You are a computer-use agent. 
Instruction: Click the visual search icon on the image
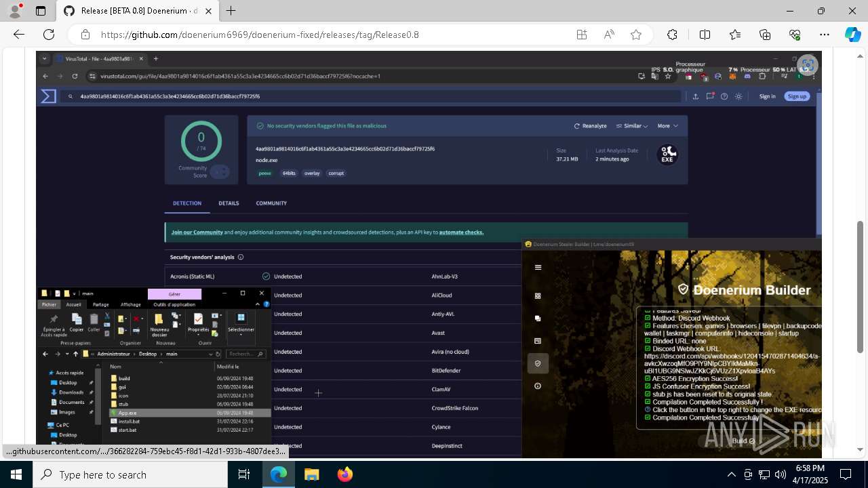click(807, 65)
